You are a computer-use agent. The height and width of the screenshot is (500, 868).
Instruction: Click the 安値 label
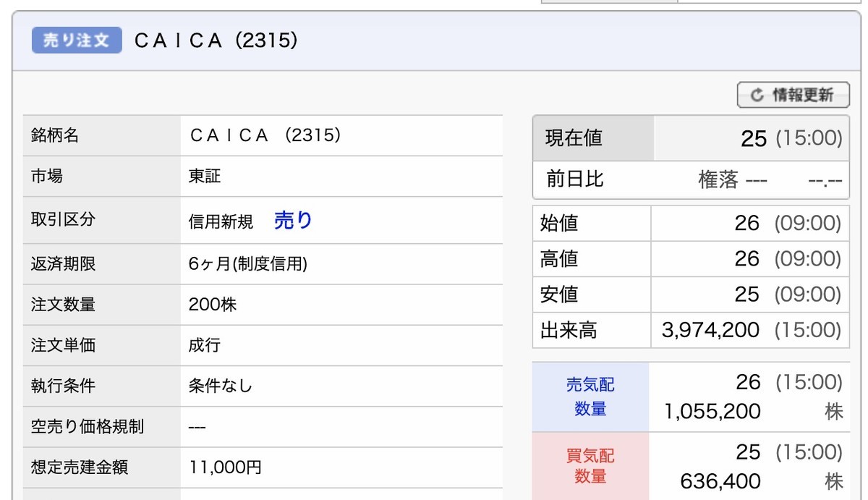coord(559,295)
